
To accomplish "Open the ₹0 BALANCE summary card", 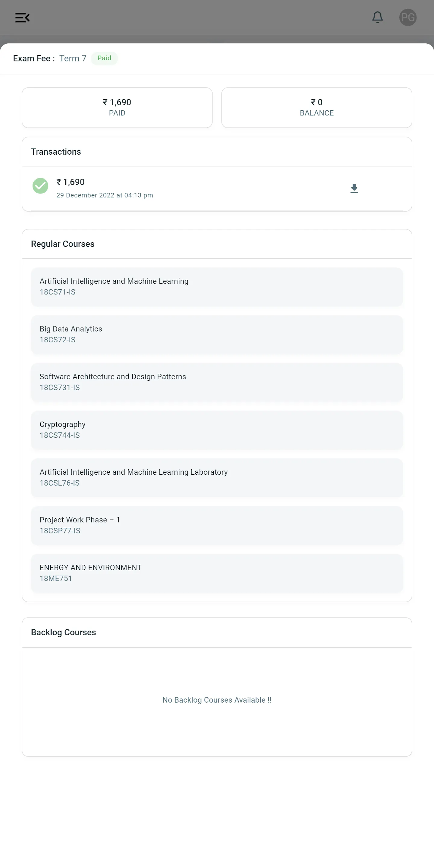I will 317,108.
